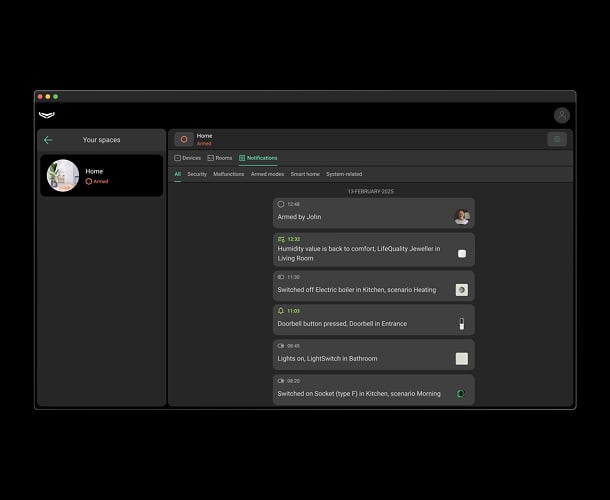
Task: Click the Doorbell device icon
Action: 461,324
